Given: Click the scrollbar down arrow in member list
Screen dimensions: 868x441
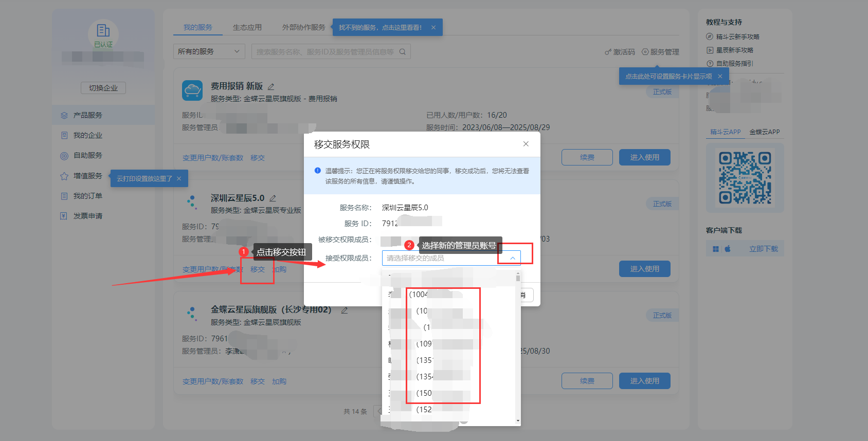Looking at the screenshot, I should 518,421.
